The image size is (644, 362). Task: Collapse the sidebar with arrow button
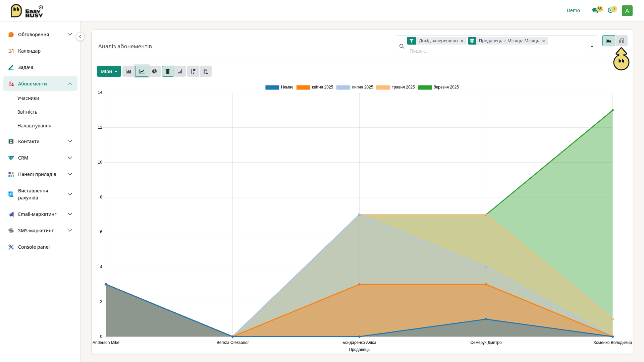pos(80,37)
